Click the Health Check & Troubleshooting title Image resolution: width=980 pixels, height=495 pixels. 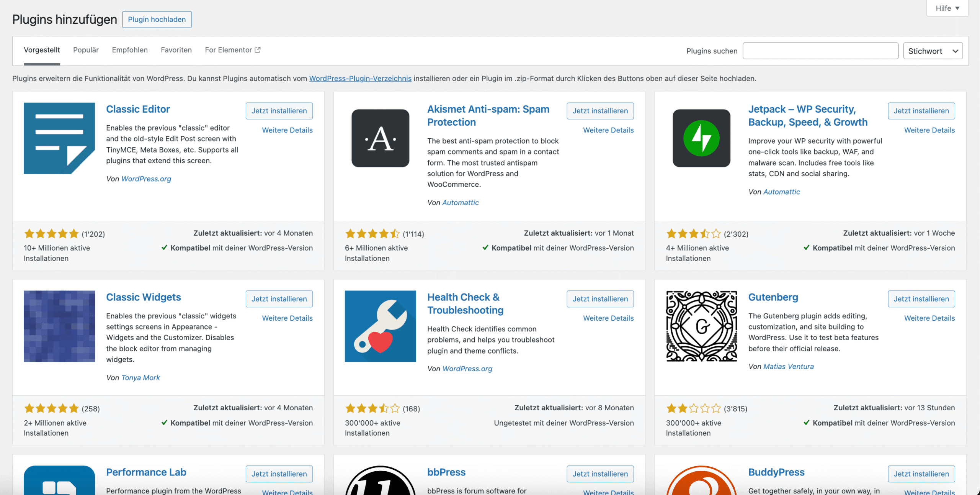pos(465,304)
